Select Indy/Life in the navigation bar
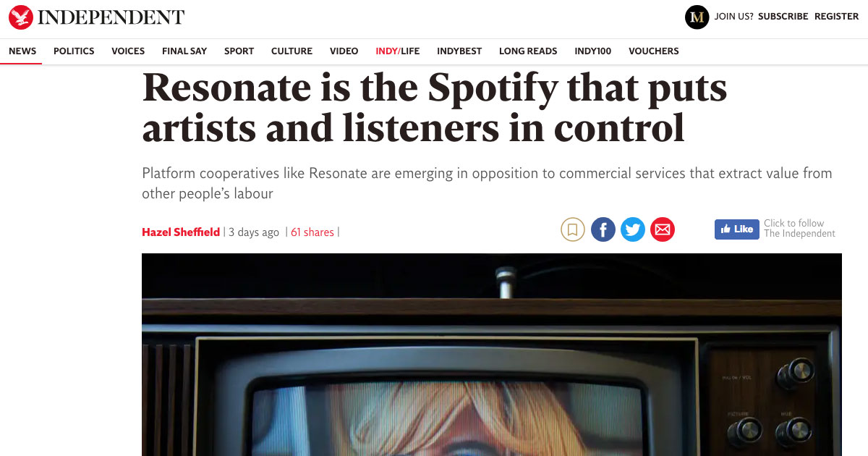 [397, 51]
